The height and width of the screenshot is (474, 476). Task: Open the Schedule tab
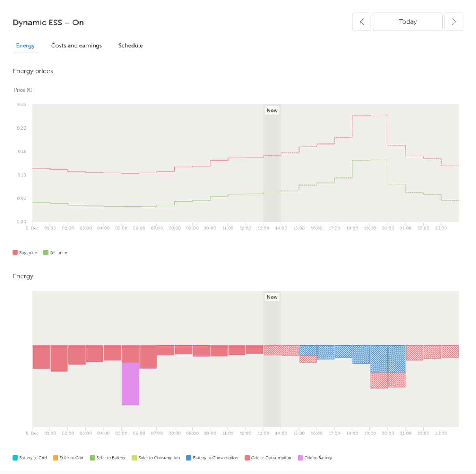point(131,45)
